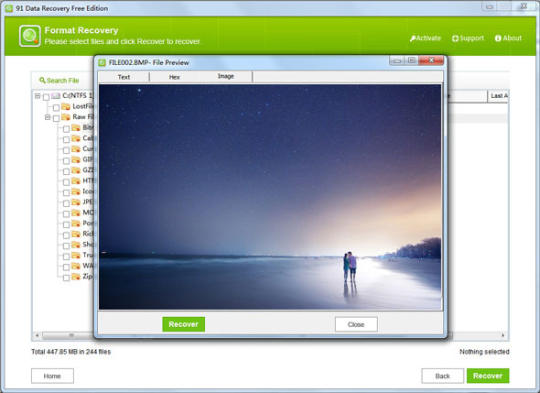Click the Raw Files folder icon
The height and width of the screenshot is (393, 540).
point(66,117)
